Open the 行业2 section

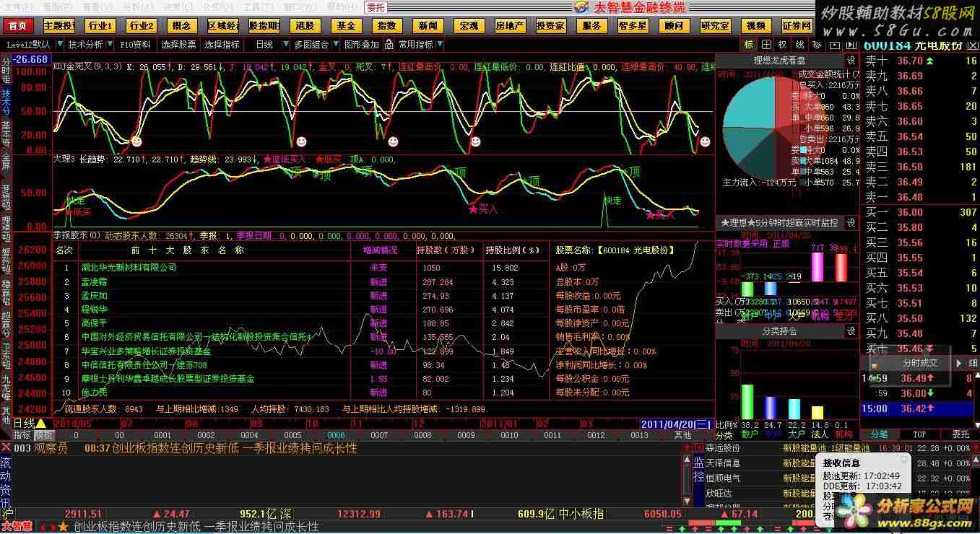(x=141, y=26)
